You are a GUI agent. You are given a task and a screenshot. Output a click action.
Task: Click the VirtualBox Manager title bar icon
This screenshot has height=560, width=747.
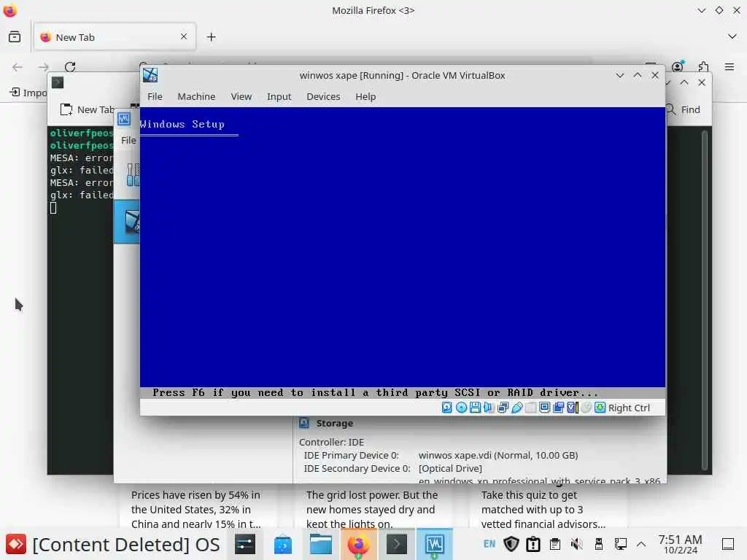[x=124, y=119]
